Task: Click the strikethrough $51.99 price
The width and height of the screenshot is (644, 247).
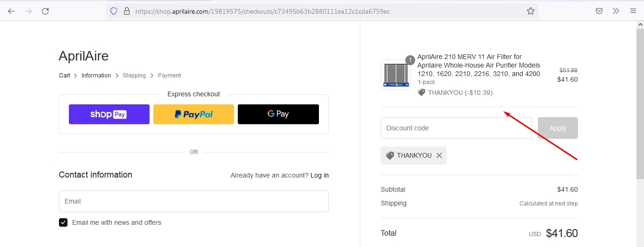Action: (x=569, y=70)
